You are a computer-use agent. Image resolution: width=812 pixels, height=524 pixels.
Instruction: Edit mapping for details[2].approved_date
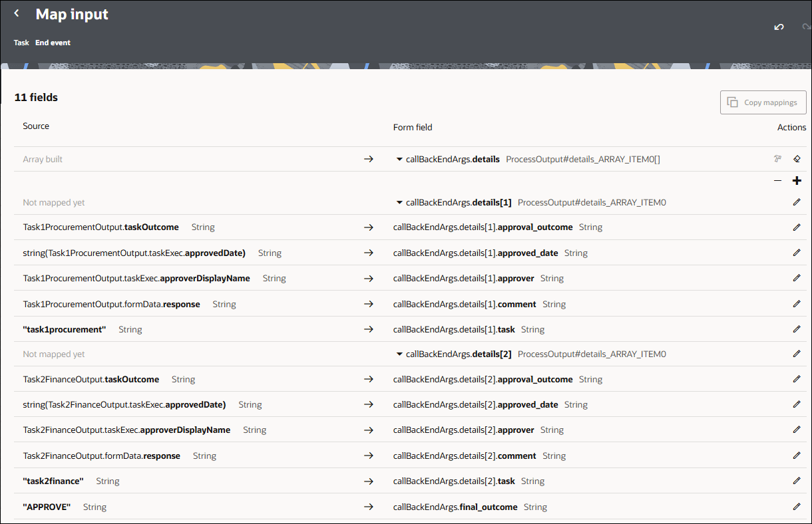pyautogui.click(x=797, y=404)
